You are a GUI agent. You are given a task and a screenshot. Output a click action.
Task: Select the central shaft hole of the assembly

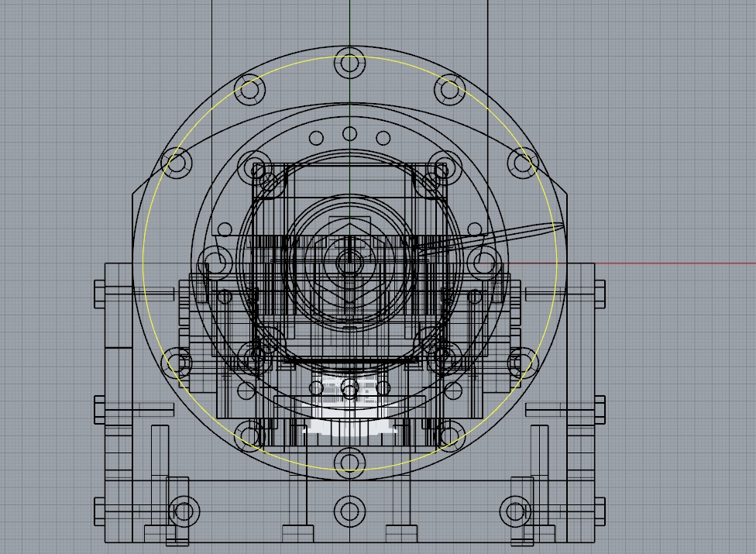coord(350,263)
